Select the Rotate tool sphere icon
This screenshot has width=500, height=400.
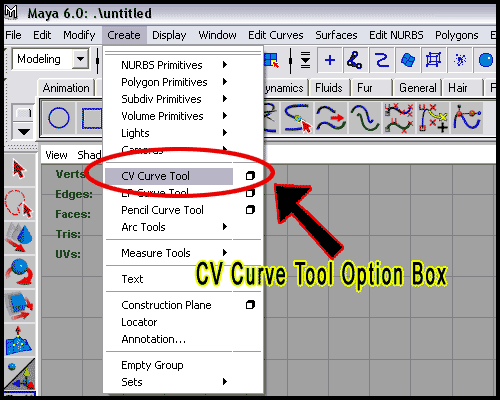click(x=19, y=272)
